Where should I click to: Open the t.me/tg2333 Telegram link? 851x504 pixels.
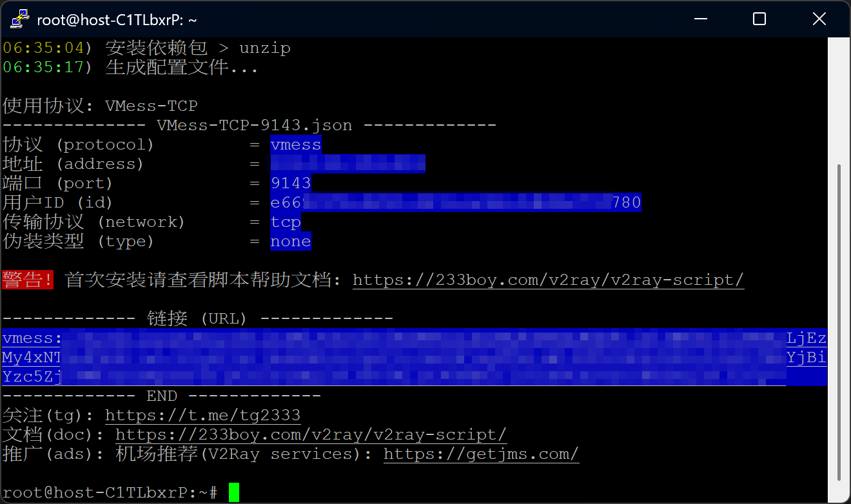[x=202, y=416]
